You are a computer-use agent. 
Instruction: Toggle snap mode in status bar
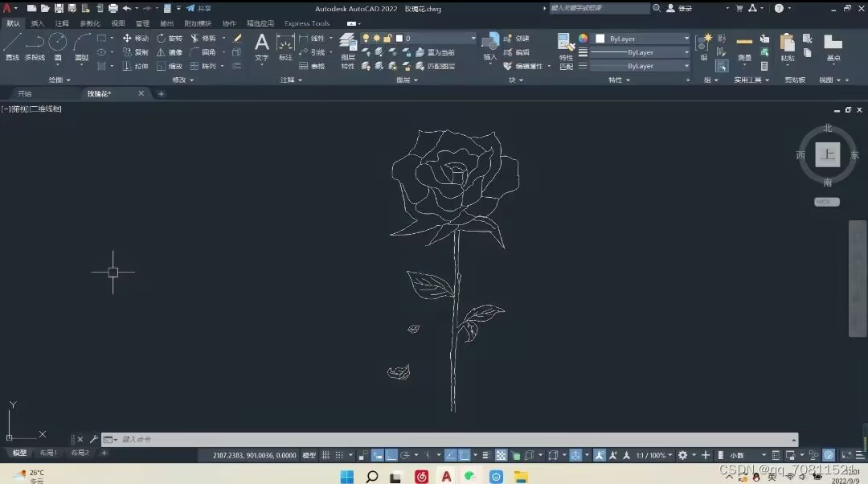point(339,455)
